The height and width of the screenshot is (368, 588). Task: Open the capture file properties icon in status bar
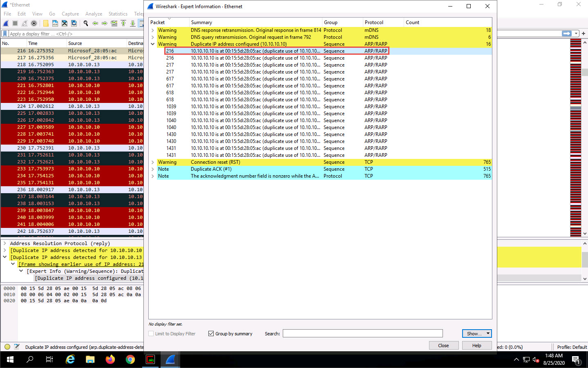pos(17,347)
